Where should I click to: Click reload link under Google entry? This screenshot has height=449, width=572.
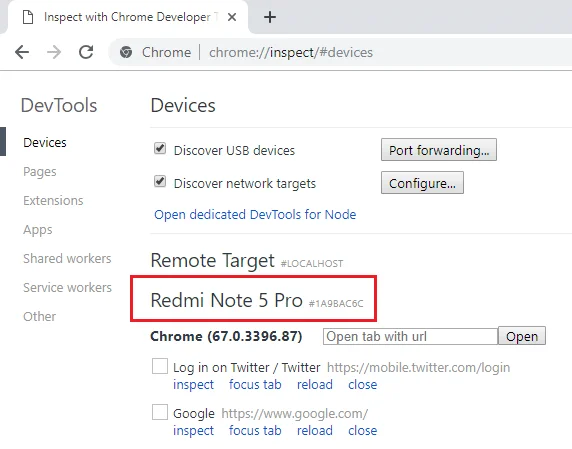coord(315,431)
